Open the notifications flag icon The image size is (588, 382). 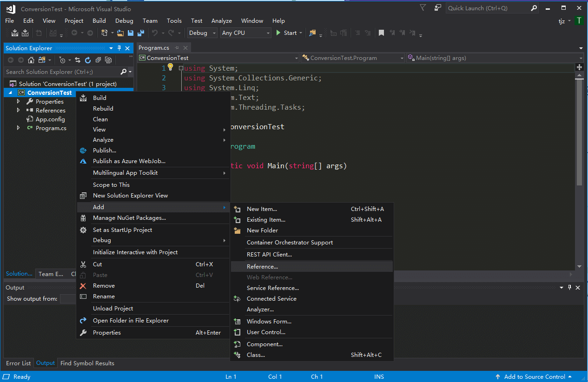[423, 8]
